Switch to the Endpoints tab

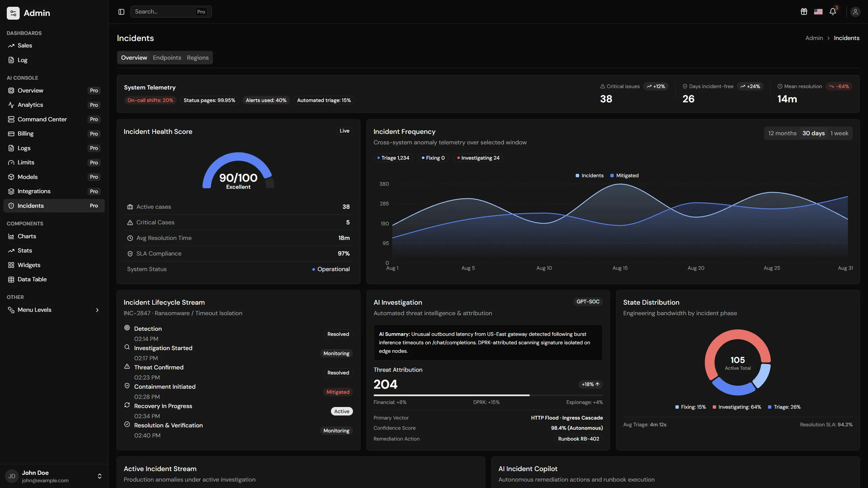coord(167,58)
